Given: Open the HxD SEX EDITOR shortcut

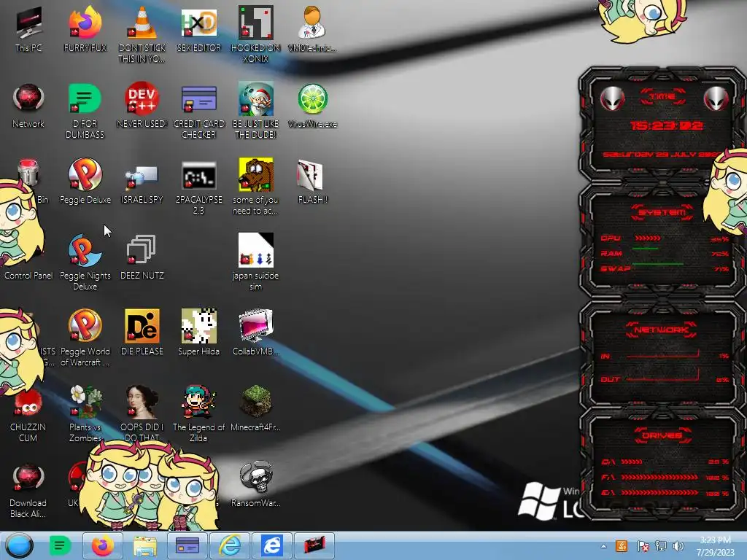Looking at the screenshot, I should [198, 29].
